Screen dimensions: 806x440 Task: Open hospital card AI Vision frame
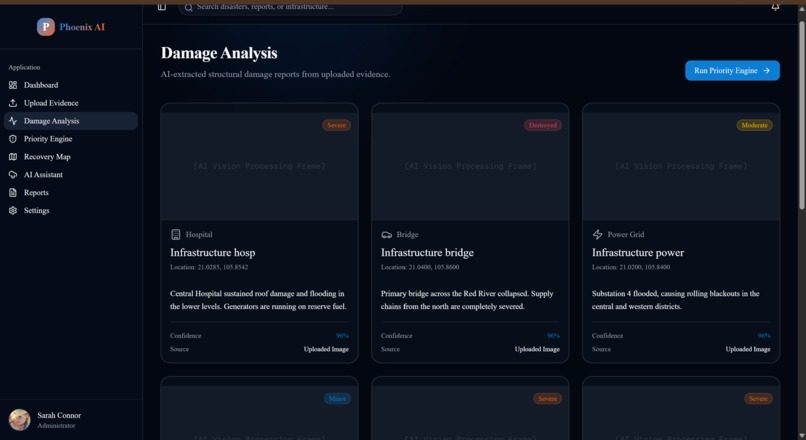(260, 166)
